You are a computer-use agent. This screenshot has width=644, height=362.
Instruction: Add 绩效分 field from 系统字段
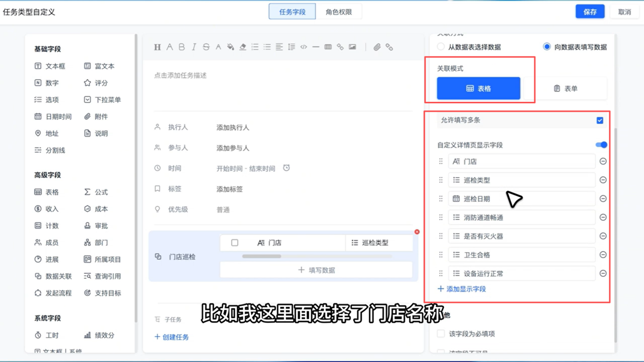click(99, 335)
